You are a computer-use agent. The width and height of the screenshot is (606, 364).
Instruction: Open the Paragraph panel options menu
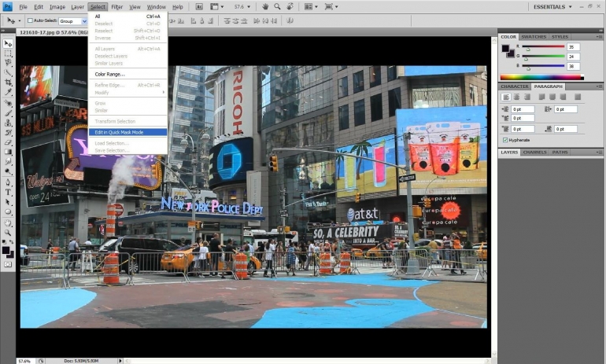pyautogui.click(x=599, y=86)
